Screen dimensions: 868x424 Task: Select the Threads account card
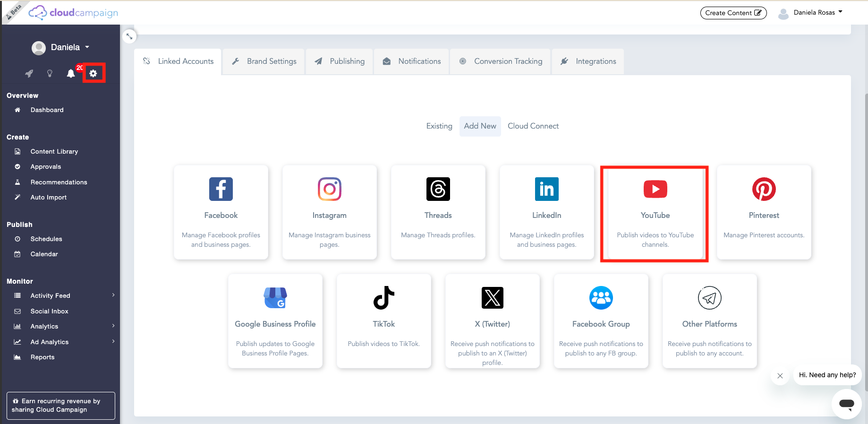pyautogui.click(x=438, y=212)
